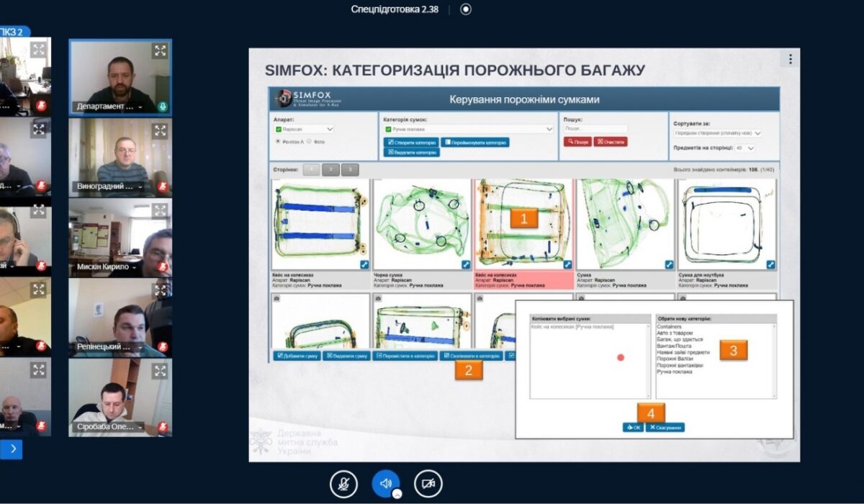Select Багаж, що здається category

point(680,339)
